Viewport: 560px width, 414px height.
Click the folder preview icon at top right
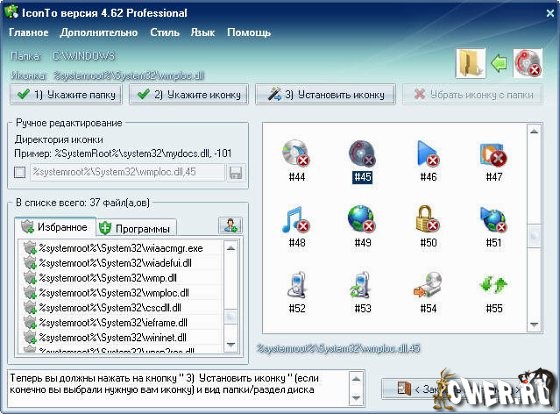[x=471, y=64]
